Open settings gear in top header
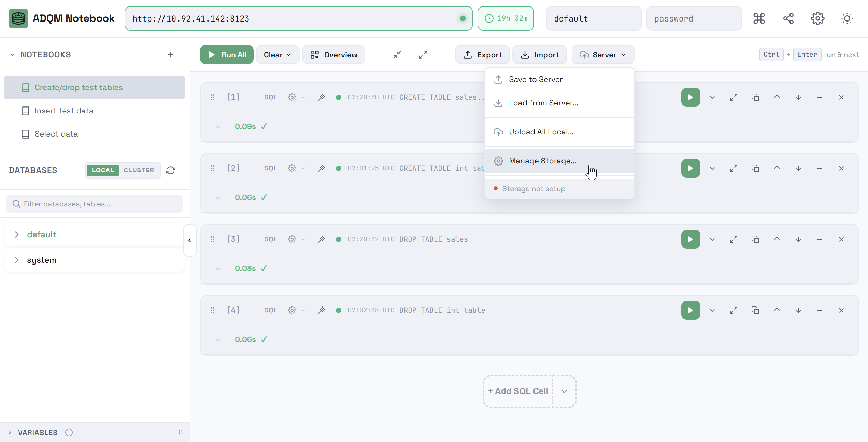Screen dimensions: 868x442 point(817,18)
